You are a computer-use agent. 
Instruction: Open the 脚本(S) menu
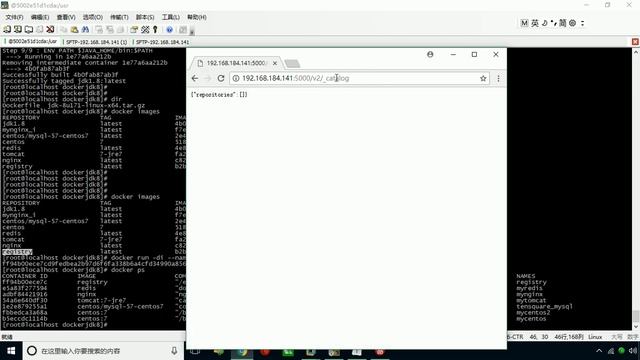point(145,17)
